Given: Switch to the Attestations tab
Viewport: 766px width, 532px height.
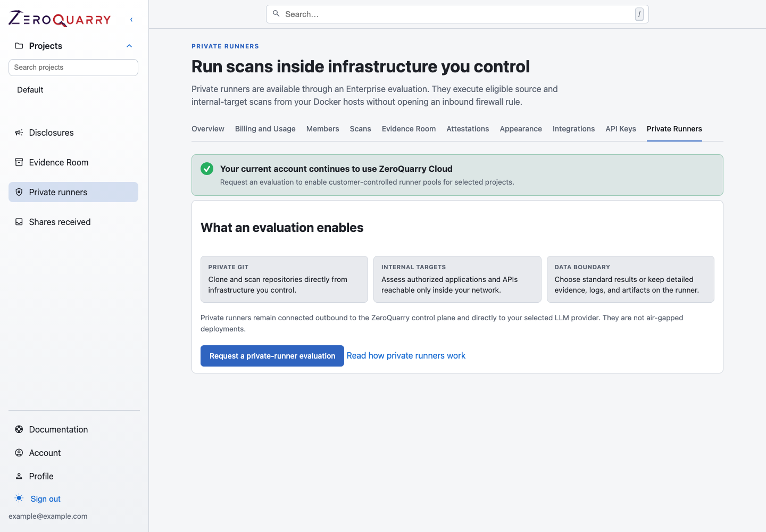Looking at the screenshot, I should pyautogui.click(x=468, y=129).
